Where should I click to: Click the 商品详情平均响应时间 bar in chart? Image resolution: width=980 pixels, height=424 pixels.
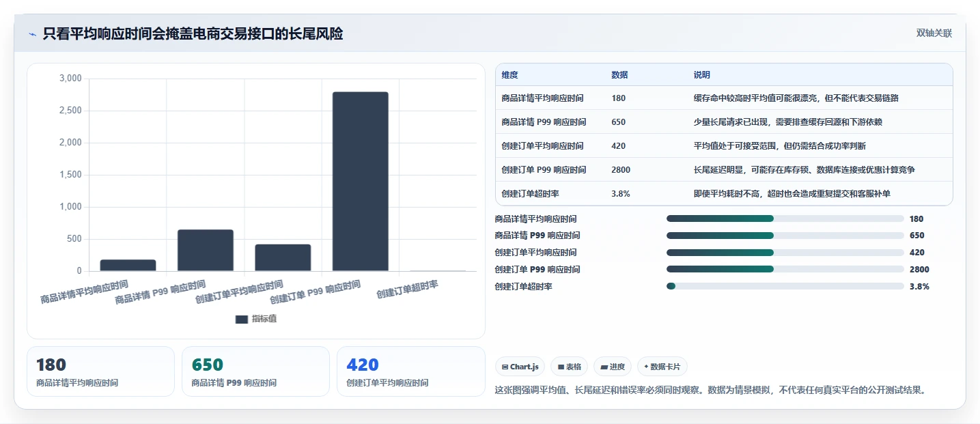pos(128,266)
